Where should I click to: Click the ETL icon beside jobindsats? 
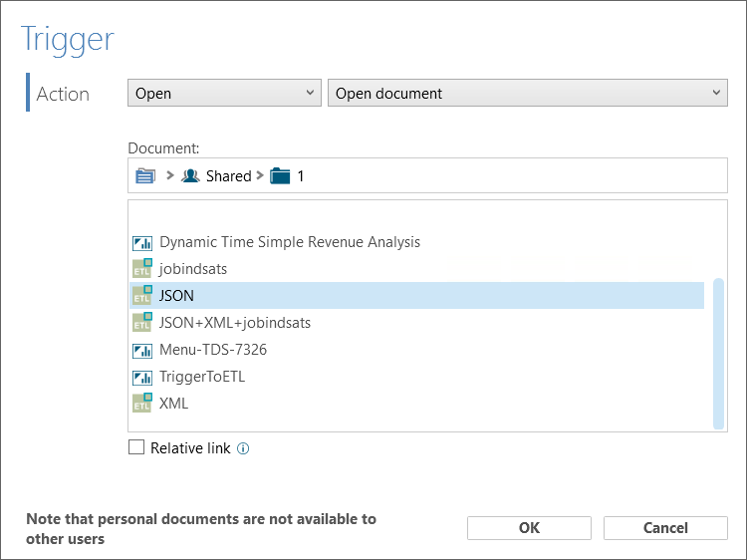pyautogui.click(x=142, y=269)
